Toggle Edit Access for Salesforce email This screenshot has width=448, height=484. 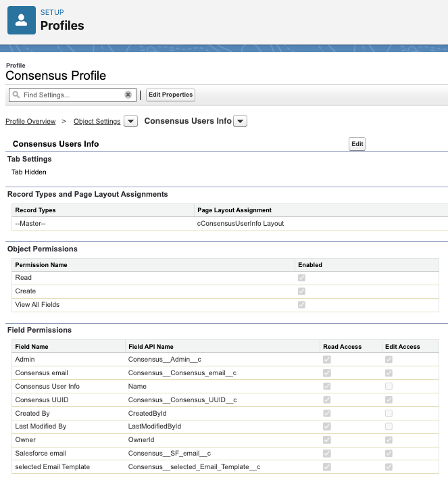tap(389, 454)
